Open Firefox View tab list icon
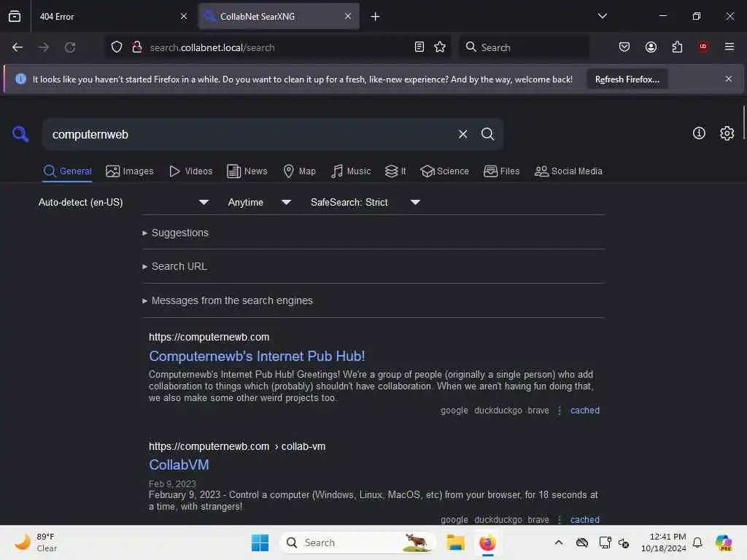This screenshot has height=560, width=747. (15, 16)
